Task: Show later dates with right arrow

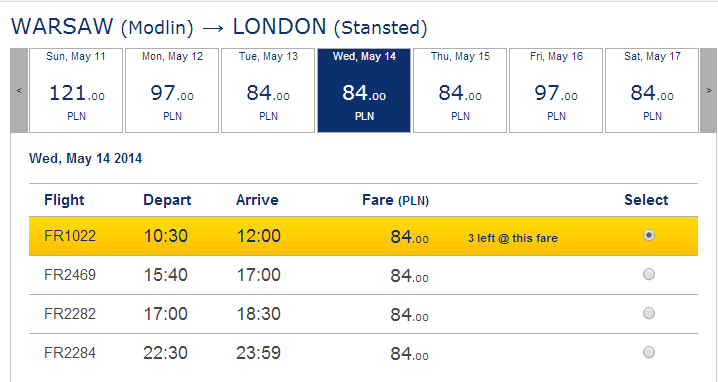Action: click(708, 91)
